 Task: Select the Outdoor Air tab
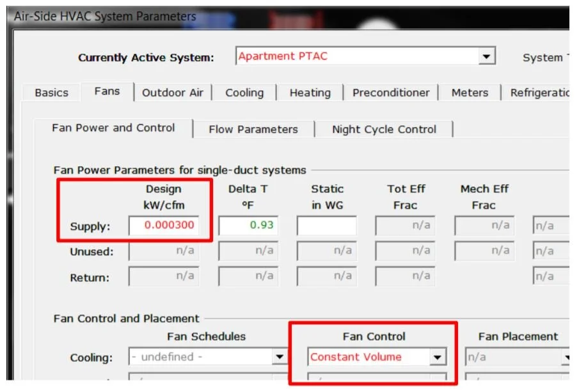click(173, 92)
